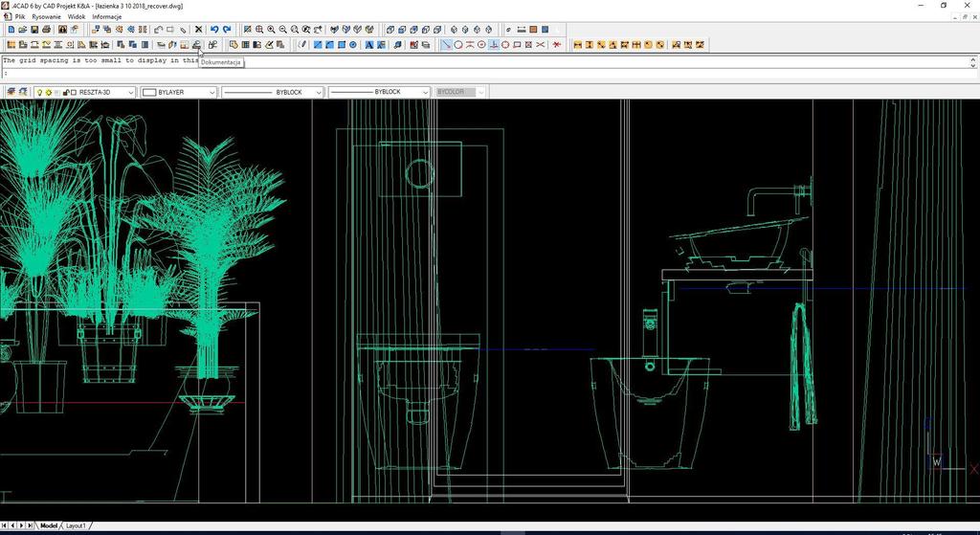The width and height of the screenshot is (980, 535).
Task: Click the orange square icon in top toolbar
Action: (x=533, y=30)
